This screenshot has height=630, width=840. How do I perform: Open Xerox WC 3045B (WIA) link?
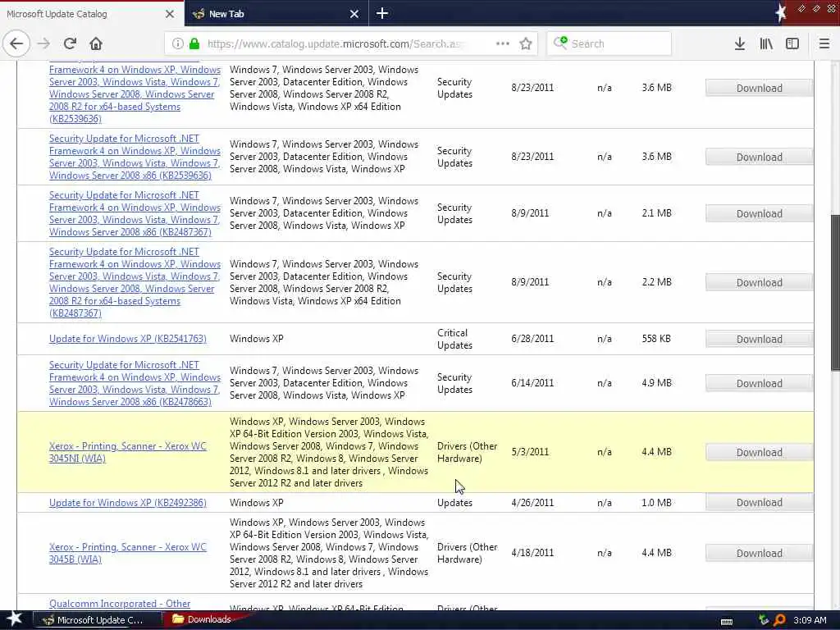click(127, 553)
